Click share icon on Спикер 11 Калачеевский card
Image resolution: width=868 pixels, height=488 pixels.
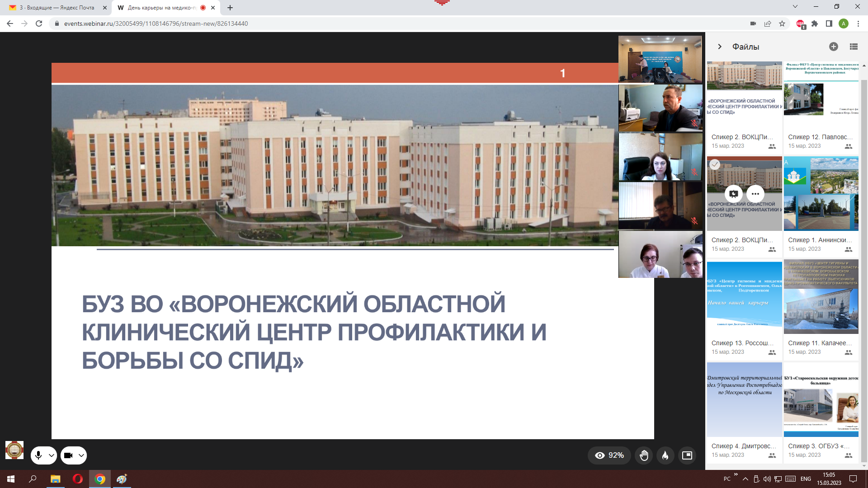(849, 352)
